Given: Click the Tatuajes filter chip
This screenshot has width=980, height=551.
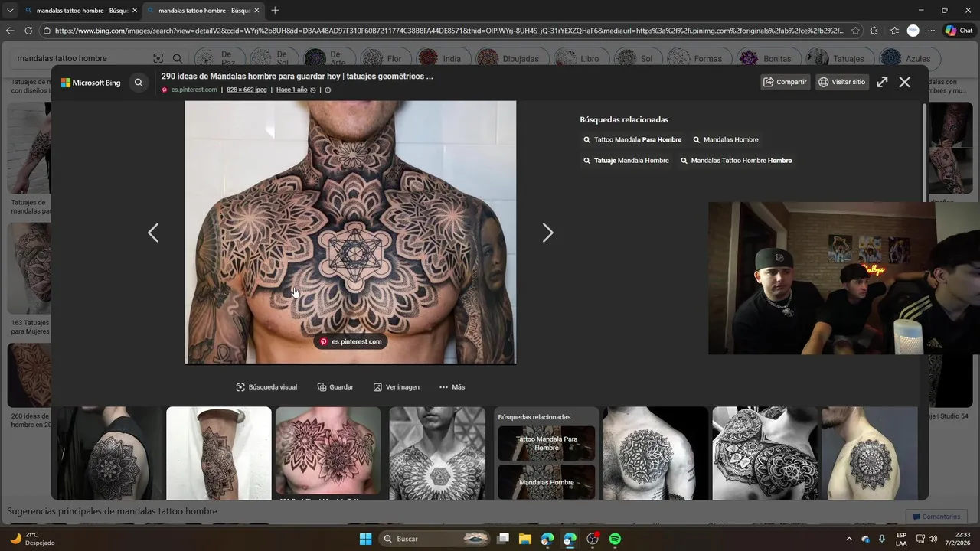Looking at the screenshot, I should tap(839, 58).
